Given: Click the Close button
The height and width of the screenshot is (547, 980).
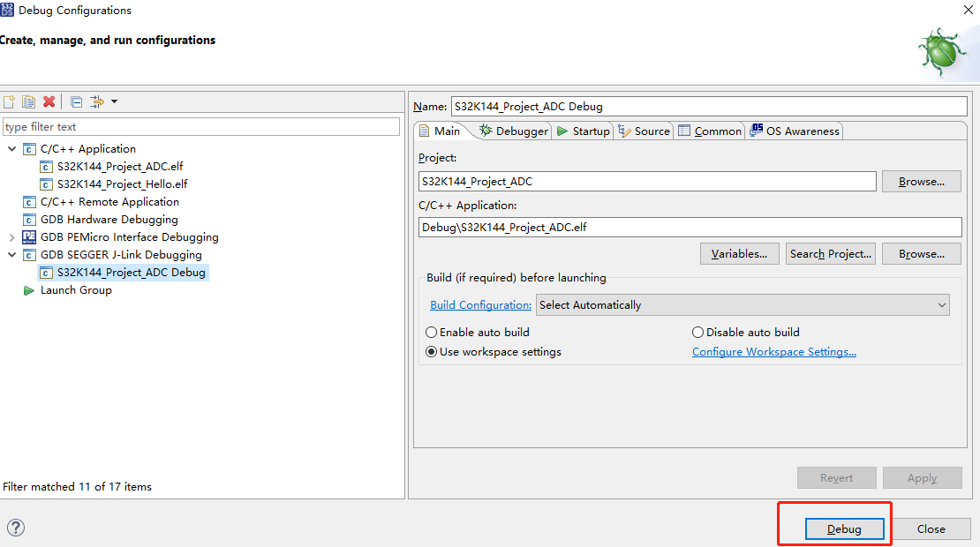Looking at the screenshot, I should pyautogui.click(x=931, y=528).
